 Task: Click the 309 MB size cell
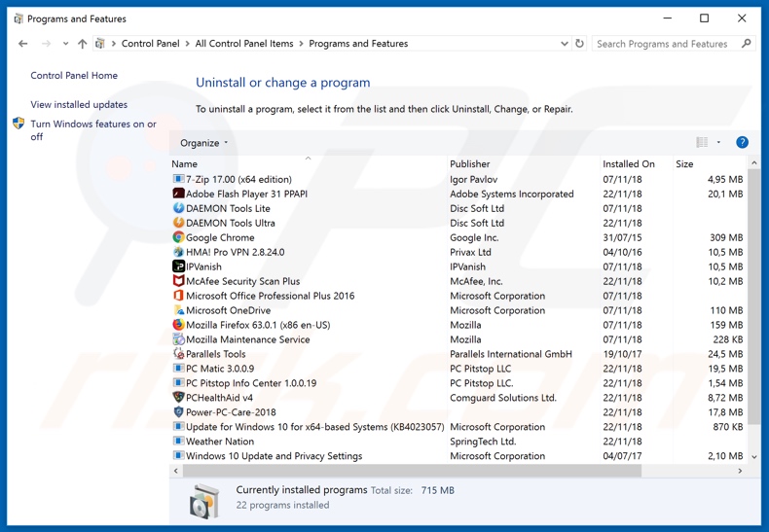(x=726, y=237)
